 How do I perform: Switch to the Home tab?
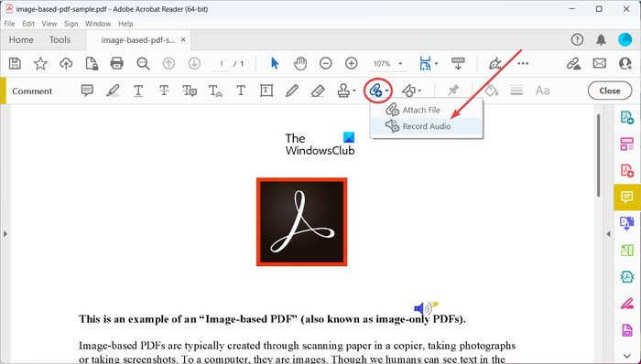click(21, 40)
